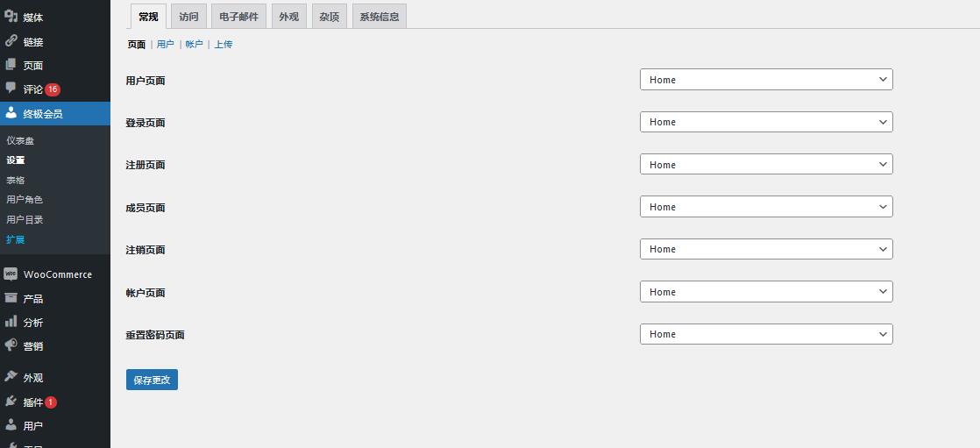Open the 产品 products archive icon
Image resolution: width=980 pixels, height=448 pixels.
11,298
